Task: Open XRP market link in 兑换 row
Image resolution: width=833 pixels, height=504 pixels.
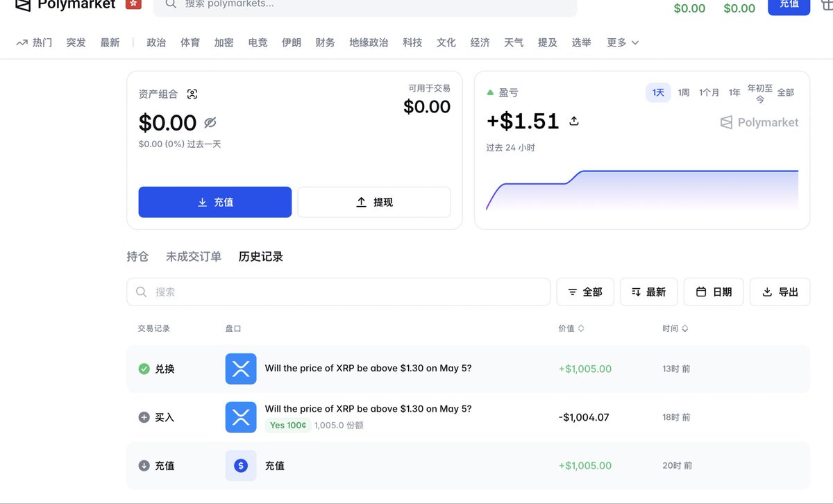Action: 368,368
